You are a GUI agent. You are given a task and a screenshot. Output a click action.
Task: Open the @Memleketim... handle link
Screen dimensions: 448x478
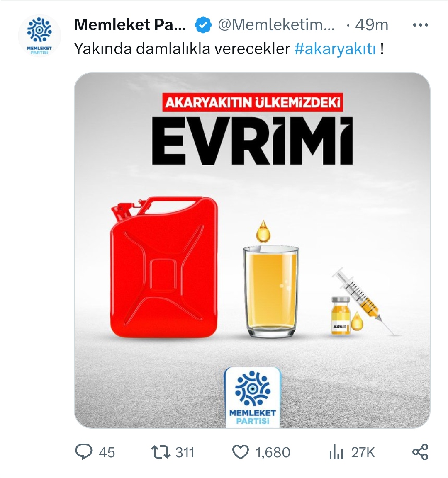click(276, 25)
